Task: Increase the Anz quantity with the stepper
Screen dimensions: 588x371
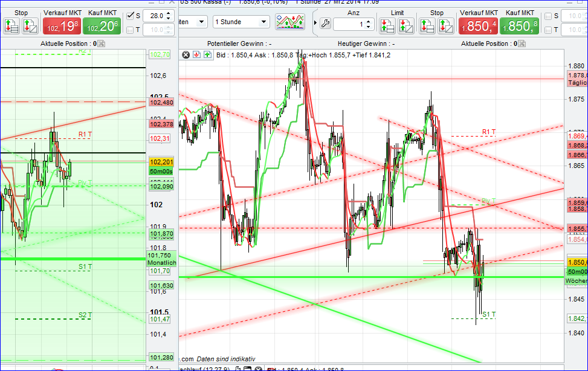Action: point(368,20)
